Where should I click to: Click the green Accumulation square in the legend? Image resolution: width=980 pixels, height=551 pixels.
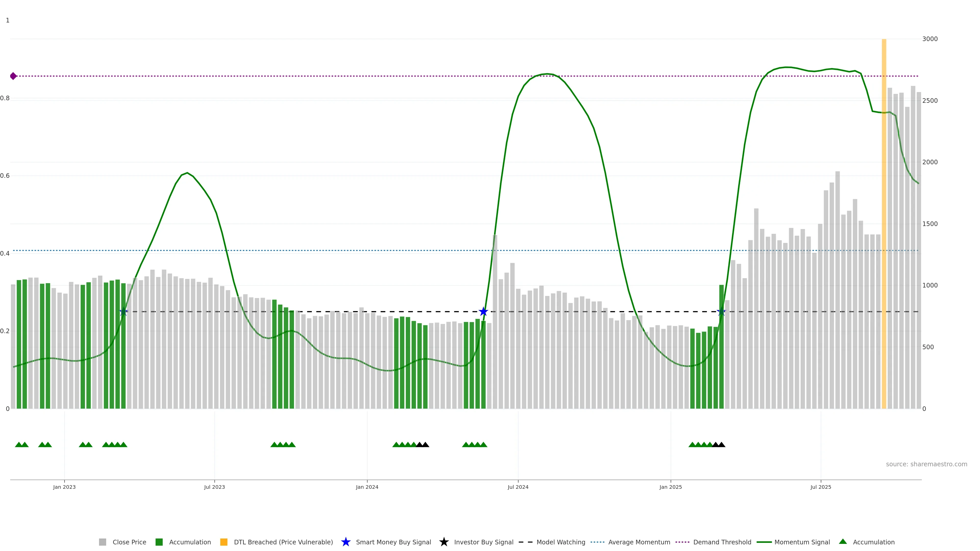click(x=159, y=542)
